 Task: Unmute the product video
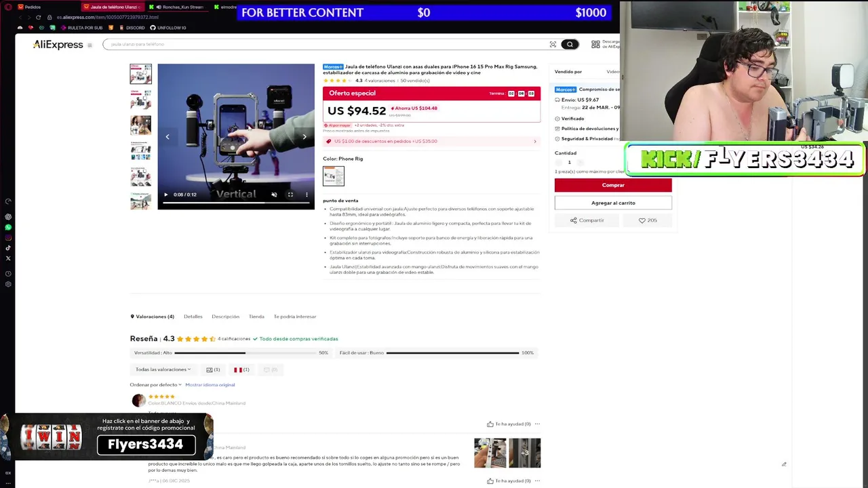tap(274, 195)
